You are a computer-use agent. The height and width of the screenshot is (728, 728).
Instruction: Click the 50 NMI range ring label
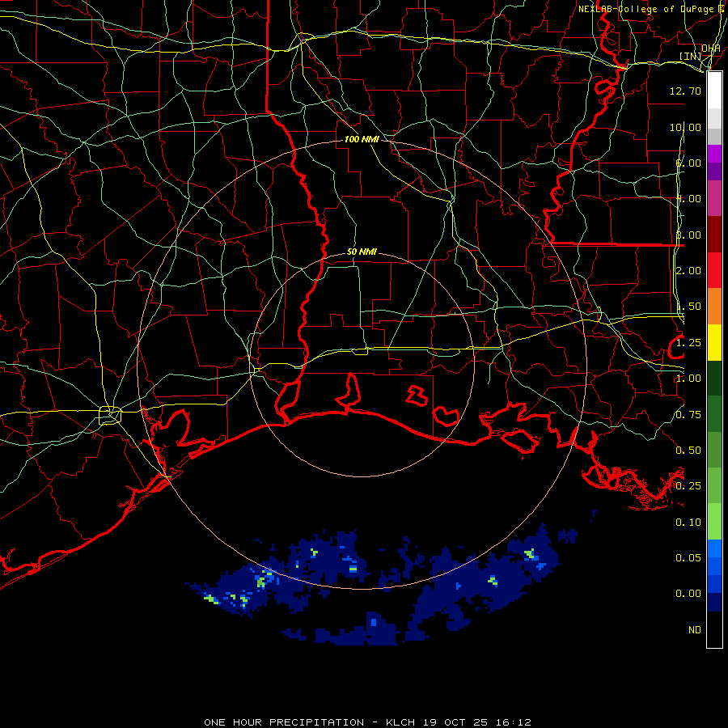pyautogui.click(x=362, y=252)
